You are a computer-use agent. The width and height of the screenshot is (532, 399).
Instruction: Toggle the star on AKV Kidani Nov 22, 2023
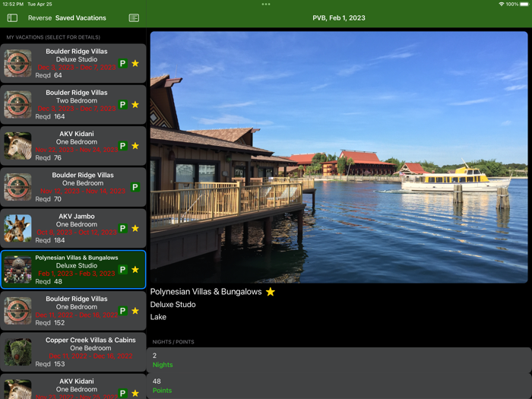[x=135, y=146]
